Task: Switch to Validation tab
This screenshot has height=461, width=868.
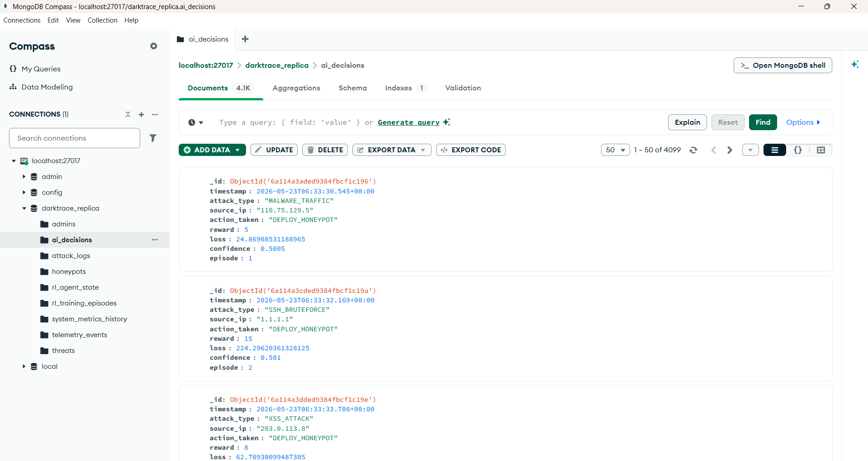Action: [463, 88]
